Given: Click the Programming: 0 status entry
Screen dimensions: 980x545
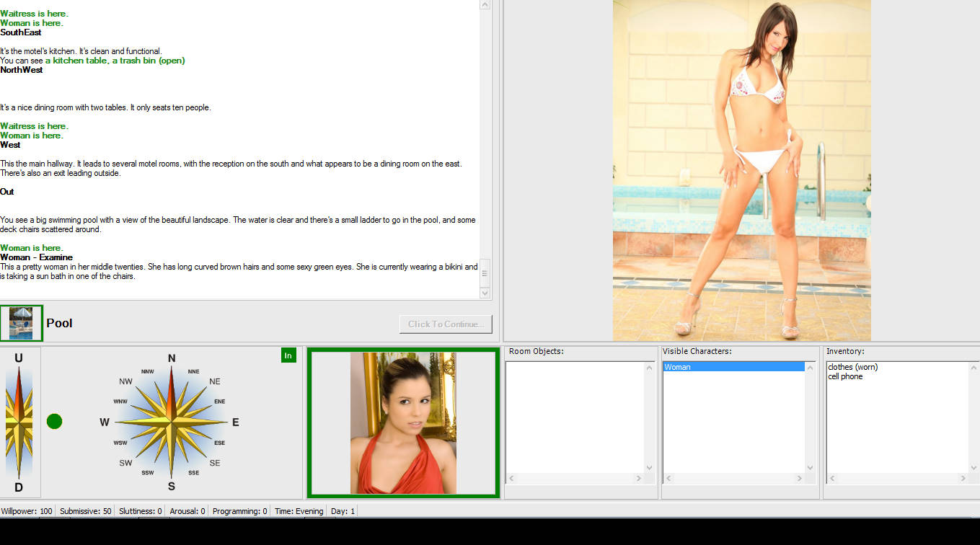Looking at the screenshot, I should click(240, 511).
